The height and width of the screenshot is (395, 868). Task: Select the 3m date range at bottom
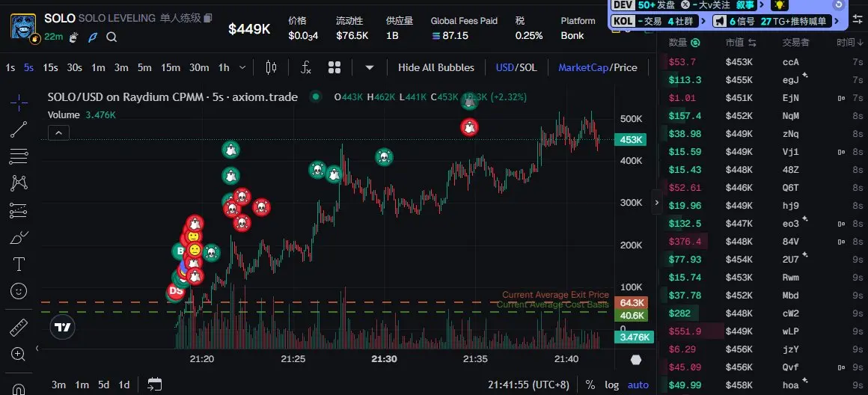pos(58,385)
